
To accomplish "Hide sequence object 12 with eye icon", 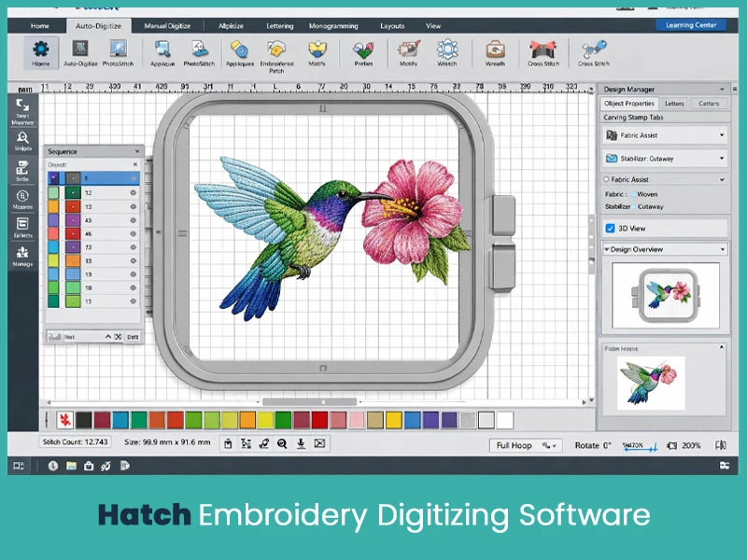I will (x=133, y=193).
